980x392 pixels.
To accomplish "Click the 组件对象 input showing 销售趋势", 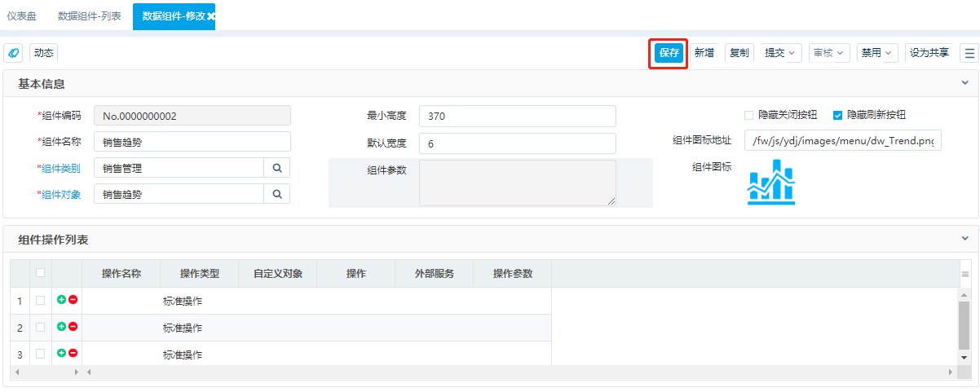I will (x=179, y=194).
